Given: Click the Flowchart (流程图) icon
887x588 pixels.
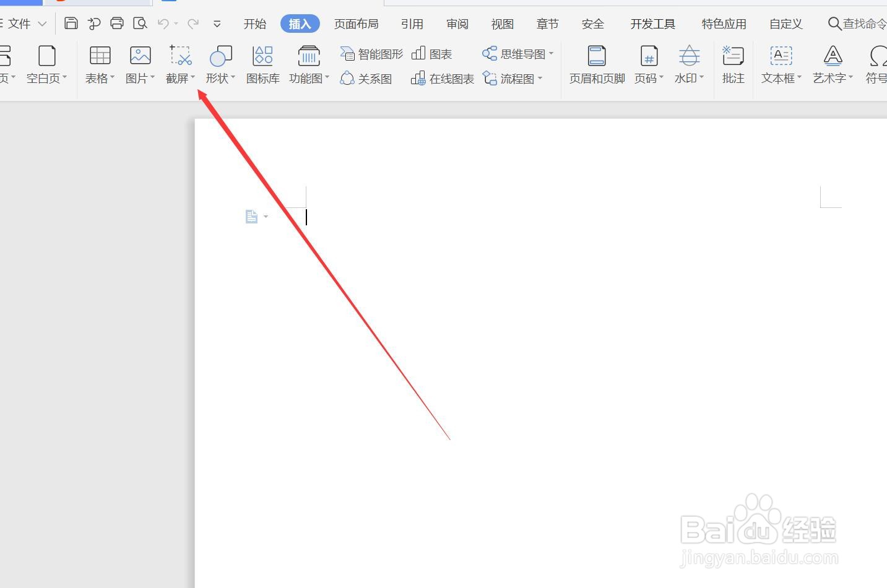Looking at the screenshot, I should pyautogui.click(x=490, y=79).
